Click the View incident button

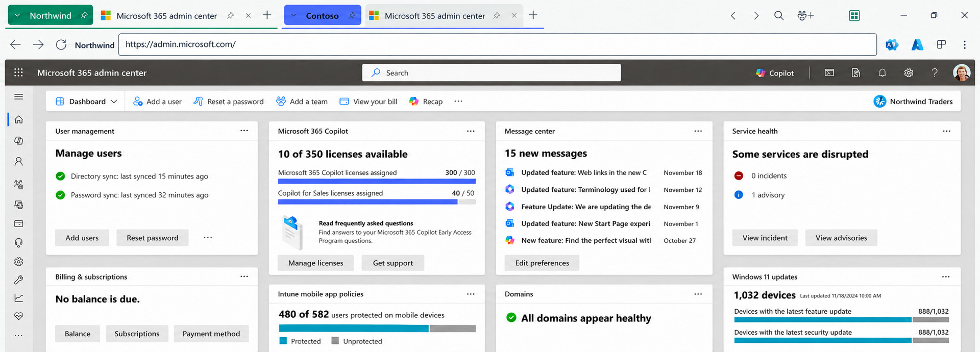click(765, 238)
